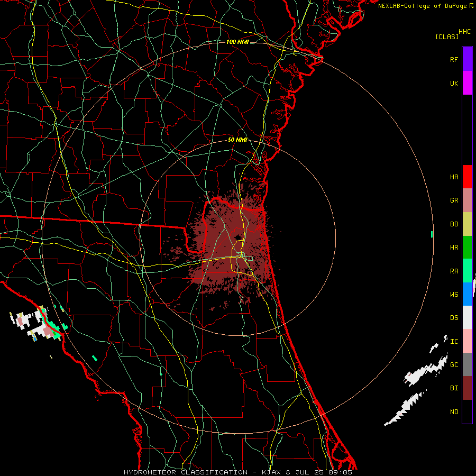The width and height of the screenshot is (476, 476).
Task: Click the UK magenta legend swatch
Action: (467, 83)
